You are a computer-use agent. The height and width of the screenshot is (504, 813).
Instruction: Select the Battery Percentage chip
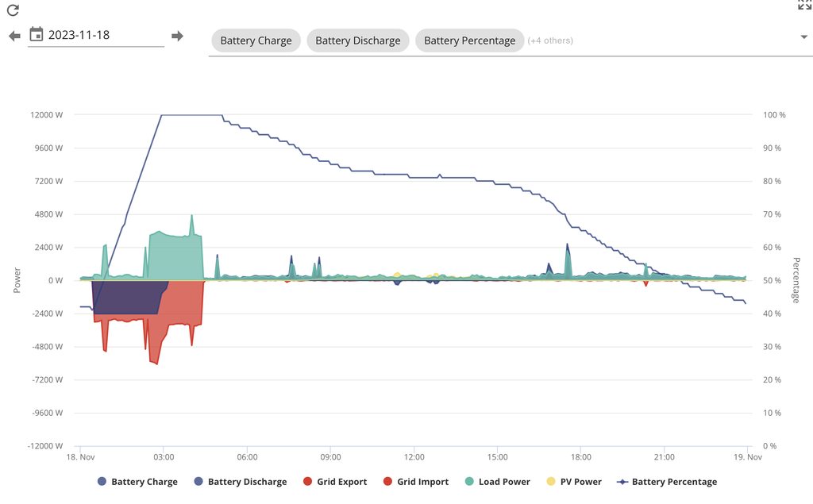469,40
